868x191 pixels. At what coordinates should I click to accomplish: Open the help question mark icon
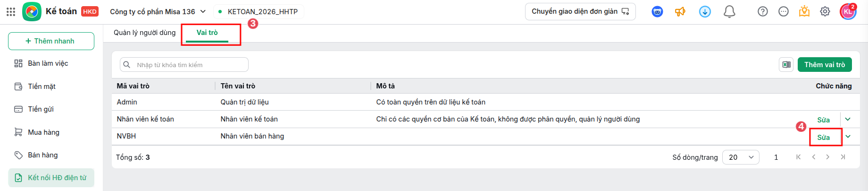763,12
